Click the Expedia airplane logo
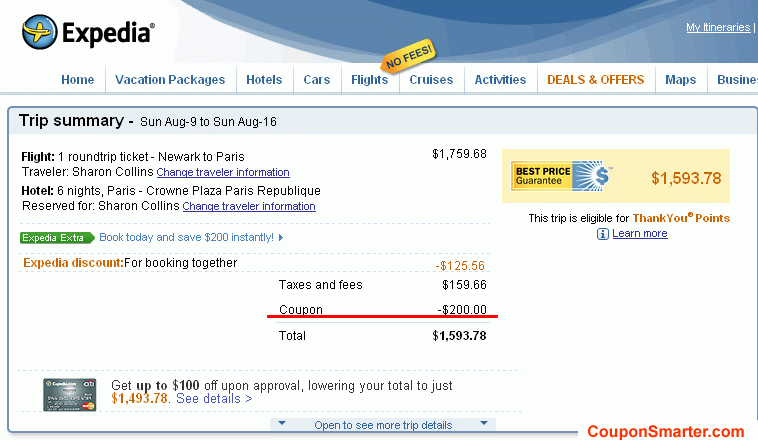Screen dimensions: 758x440 pyautogui.click(x=38, y=32)
